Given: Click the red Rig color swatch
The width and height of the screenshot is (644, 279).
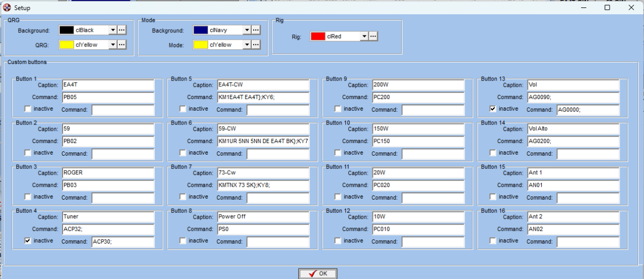Looking at the screenshot, I should point(318,36).
